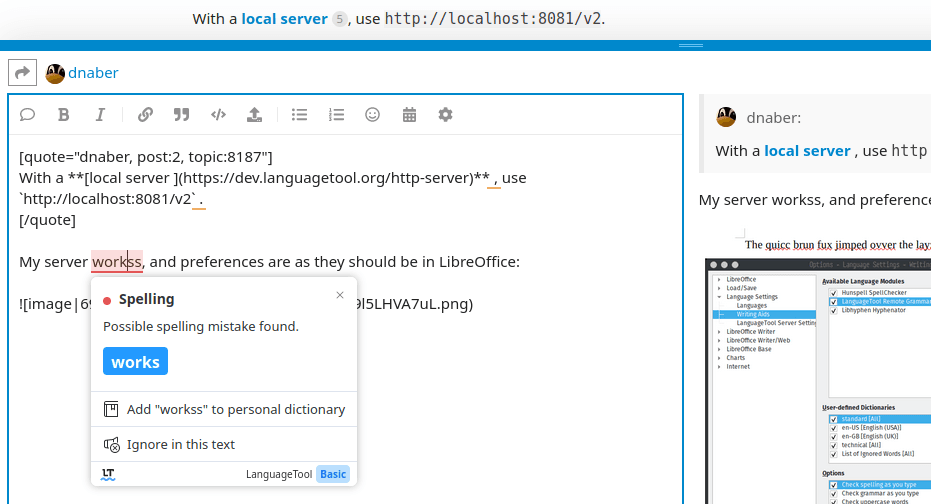The image size is (931, 504).
Task: Open the LibreOffice options screenshot in preview
Action: coord(818,381)
